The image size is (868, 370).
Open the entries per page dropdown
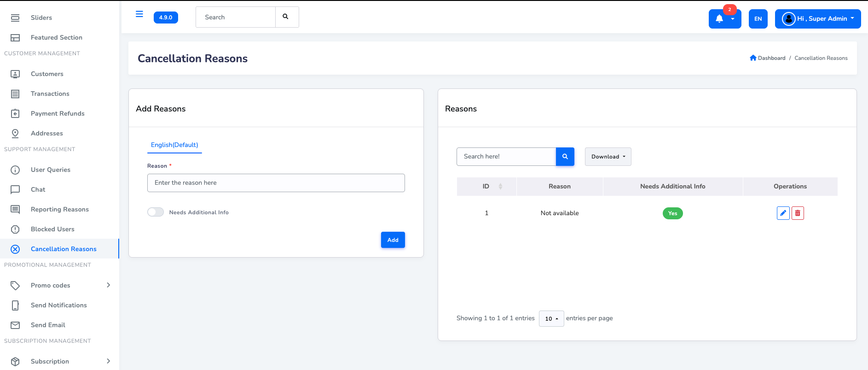551,318
